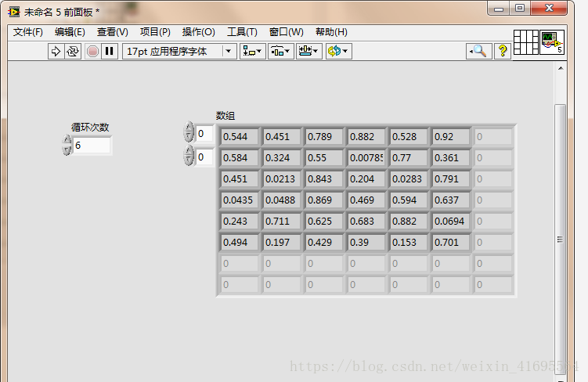The image size is (588, 382).
Task: Click the array cell 0.39
Action: point(366,243)
